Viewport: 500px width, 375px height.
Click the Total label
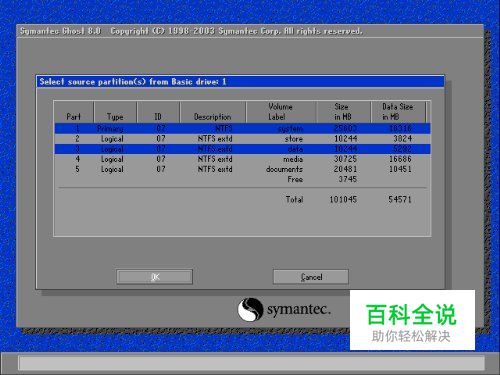click(294, 199)
